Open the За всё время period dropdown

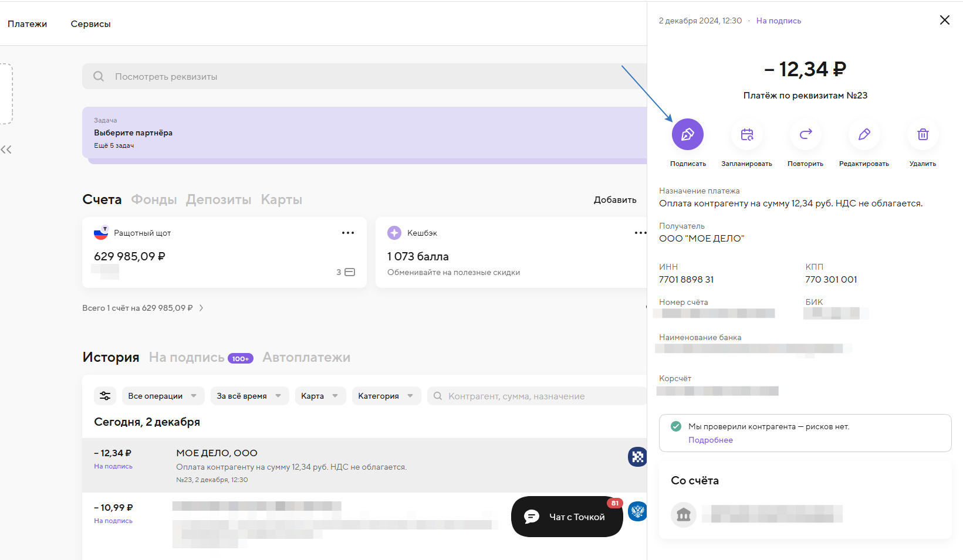point(249,396)
